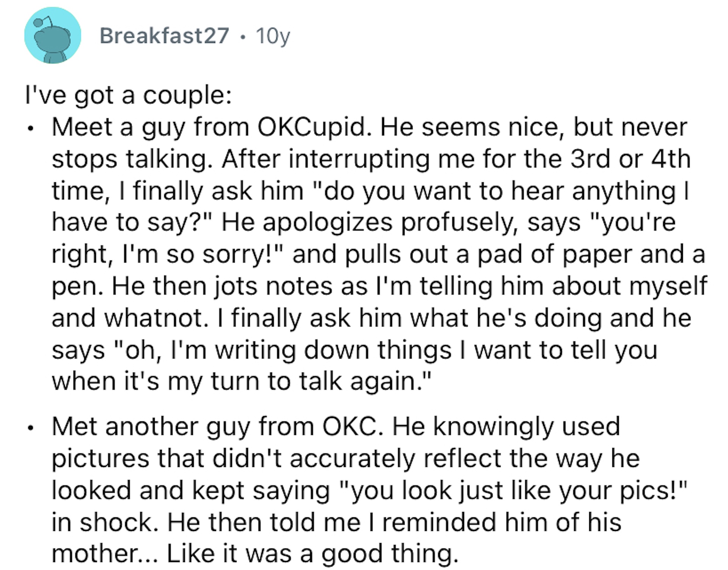This screenshot has height=570, width=728.
Task: Click the 10y timestamp link
Action: coord(273,36)
